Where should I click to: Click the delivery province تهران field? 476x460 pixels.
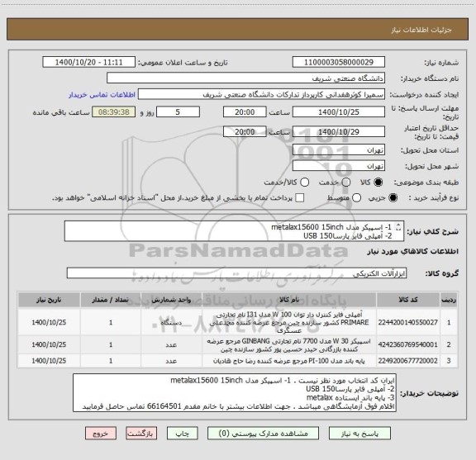pos(339,150)
